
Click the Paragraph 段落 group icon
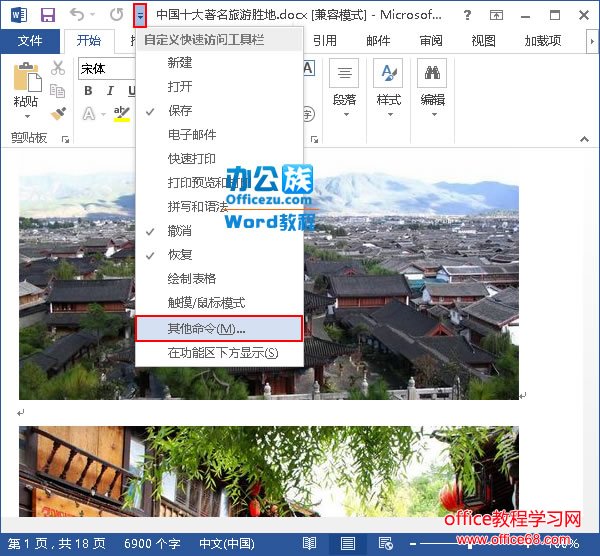point(344,73)
